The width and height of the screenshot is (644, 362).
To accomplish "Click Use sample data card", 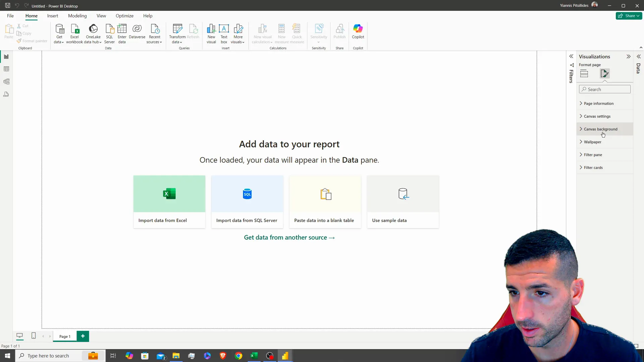I will click(x=403, y=202).
